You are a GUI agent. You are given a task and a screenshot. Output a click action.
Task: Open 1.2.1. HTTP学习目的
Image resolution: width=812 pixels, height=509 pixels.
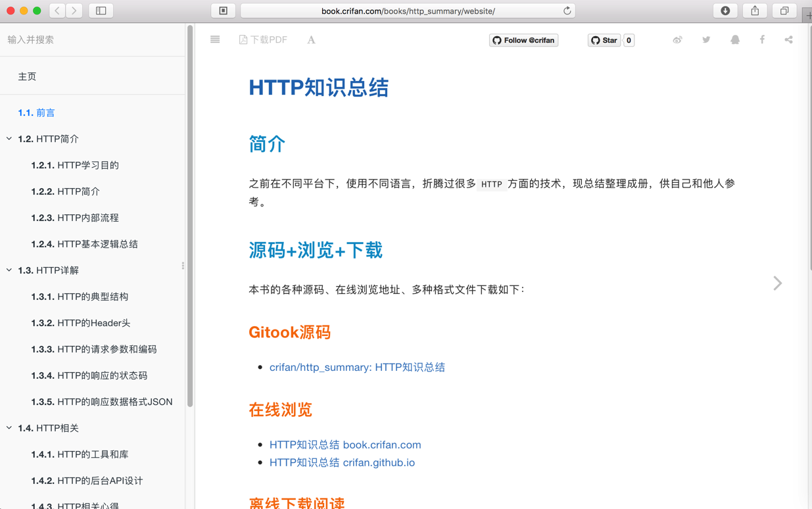[75, 165]
